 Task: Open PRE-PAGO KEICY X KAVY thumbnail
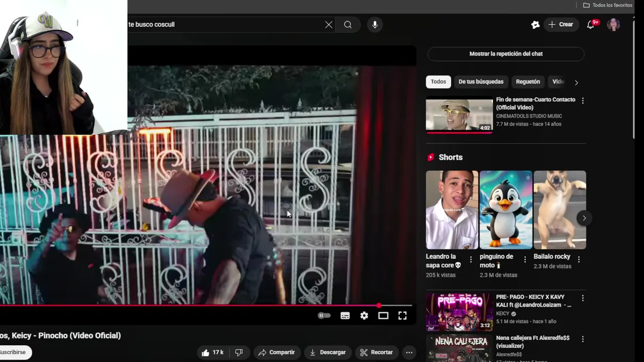tap(459, 312)
